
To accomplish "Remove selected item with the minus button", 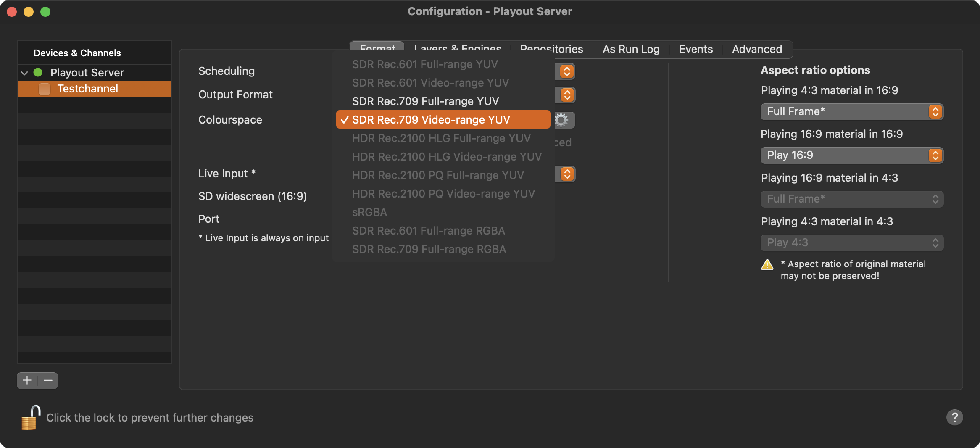I will point(48,380).
